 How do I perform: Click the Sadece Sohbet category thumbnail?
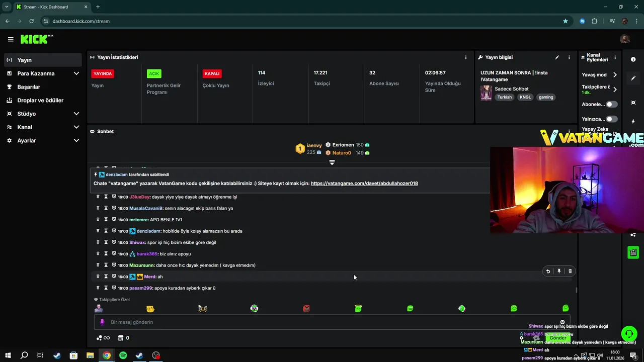(x=486, y=93)
